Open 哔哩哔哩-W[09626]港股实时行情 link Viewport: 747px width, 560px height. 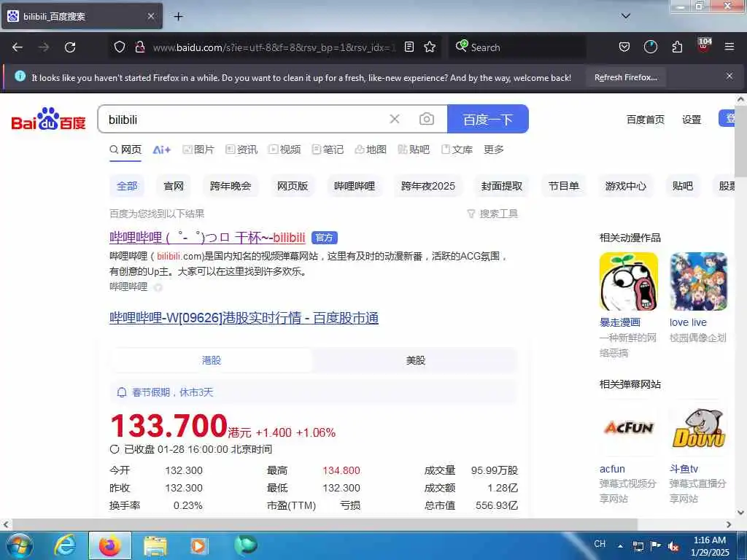(x=244, y=318)
